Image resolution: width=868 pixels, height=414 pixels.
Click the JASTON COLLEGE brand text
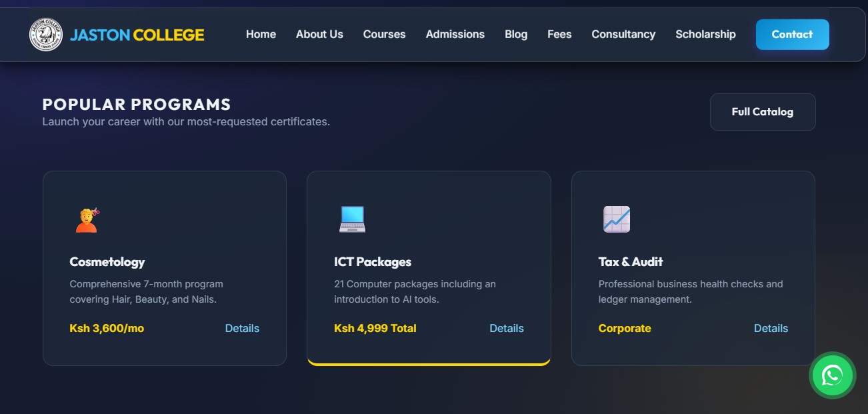click(137, 35)
